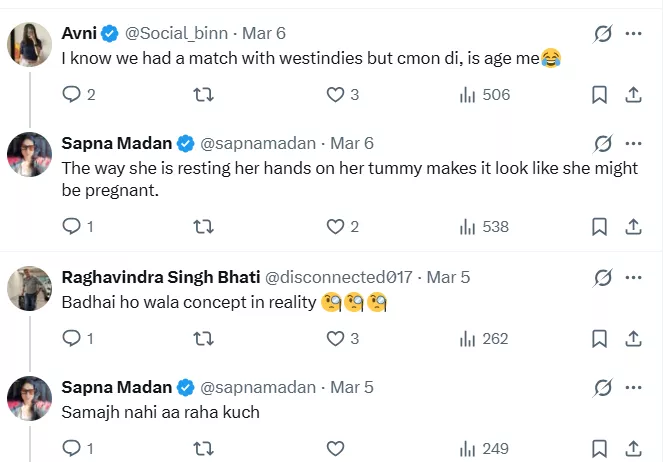
Task: Expand more options on Raghavindra's tweet
Action: tap(633, 277)
